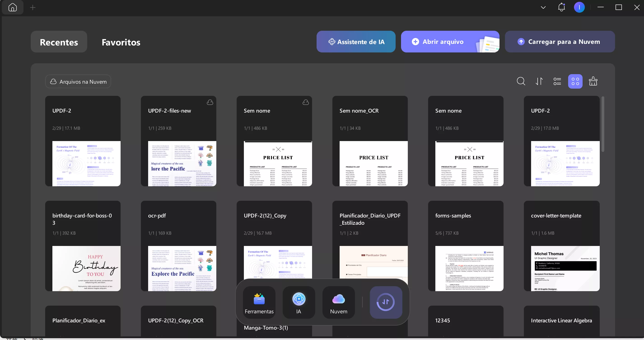Open search in the recent files
The height and width of the screenshot is (340, 644).
pyautogui.click(x=521, y=81)
